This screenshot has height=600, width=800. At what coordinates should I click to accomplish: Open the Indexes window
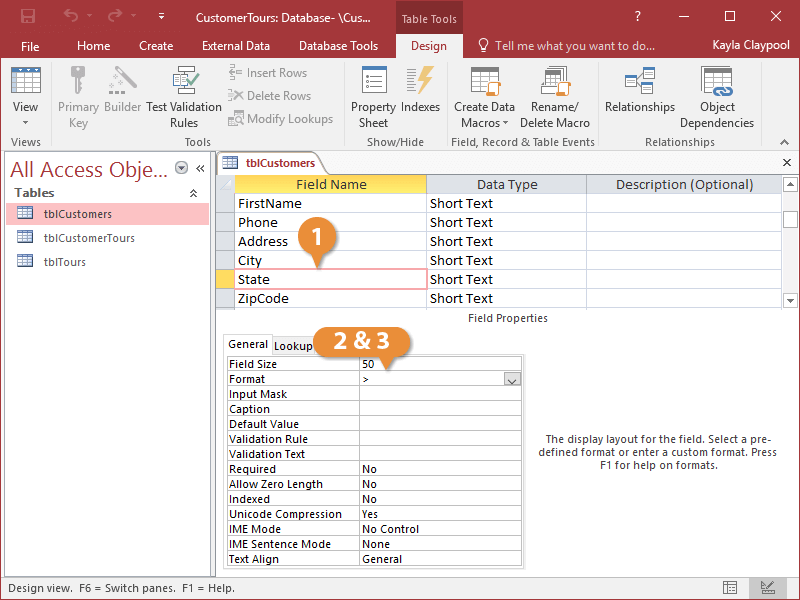pos(420,89)
